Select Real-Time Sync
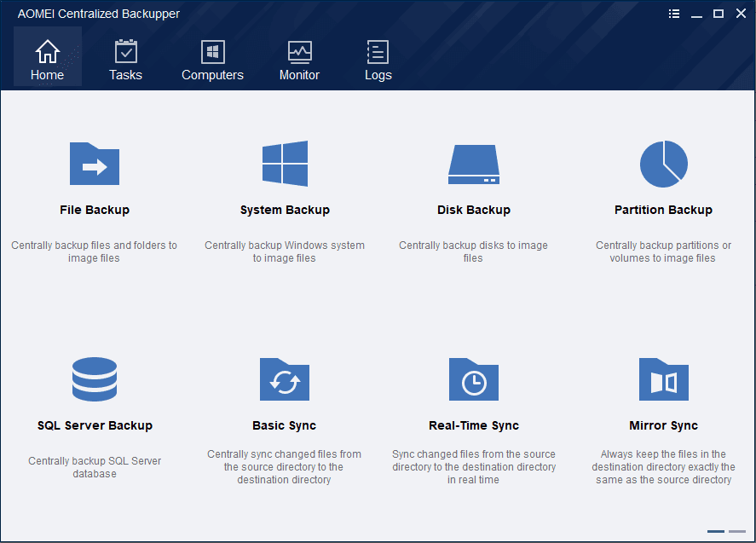 pyautogui.click(x=473, y=379)
